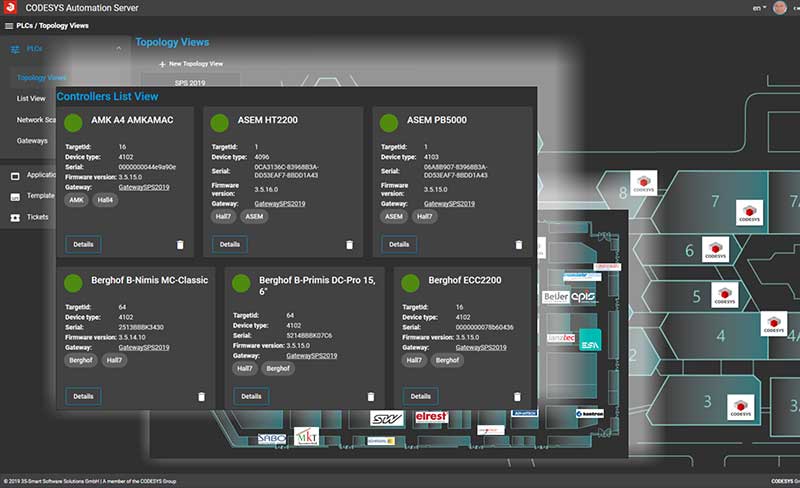Viewport: 800px width, 488px height.
Task: Click trash icon on ASEM HT2200 card
Action: 349,244
